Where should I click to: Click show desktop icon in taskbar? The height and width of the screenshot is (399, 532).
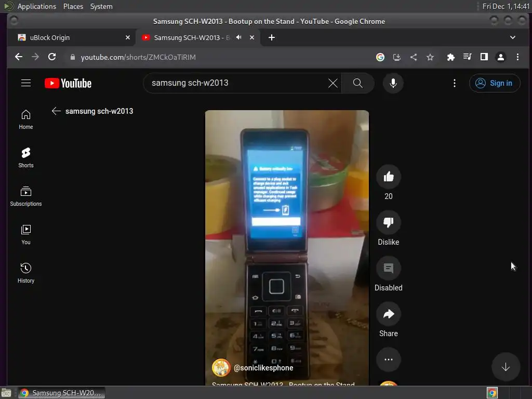pos(6,393)
